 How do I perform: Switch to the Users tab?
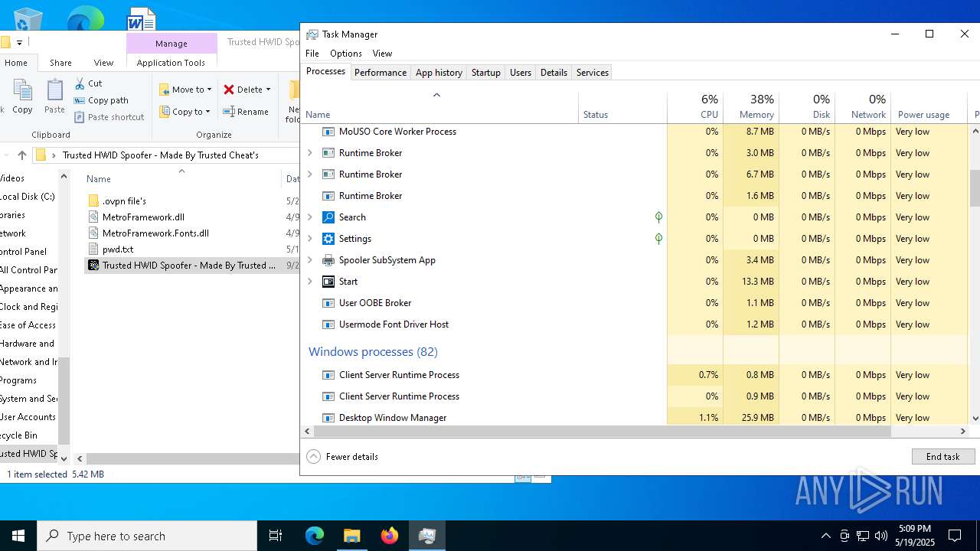pyautogui.click(x=521, y=73)
